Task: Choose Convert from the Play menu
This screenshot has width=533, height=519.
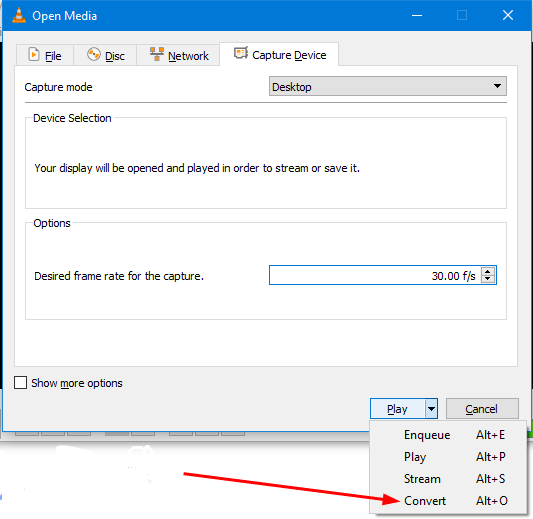Action: click(448, 501)
